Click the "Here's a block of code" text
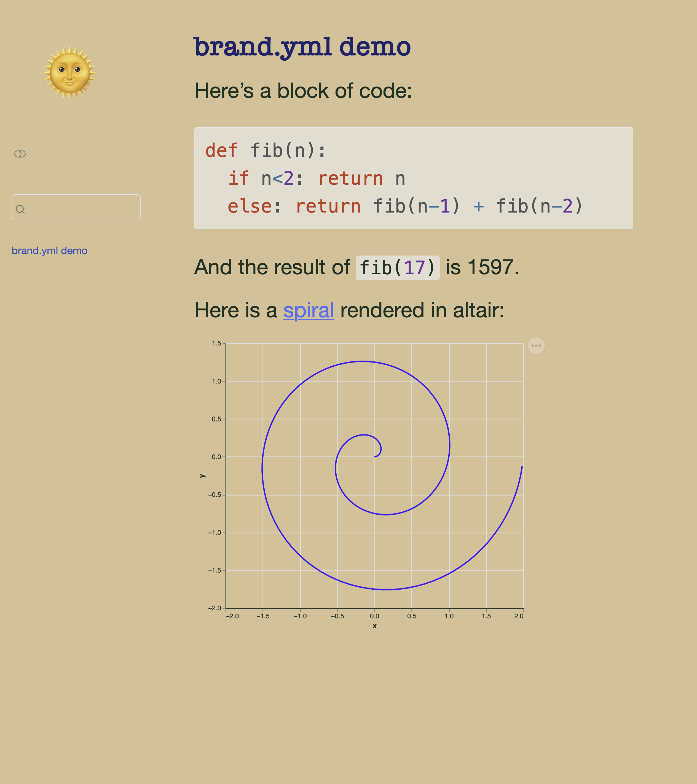This screenshot has height=784, width=697. tap(303, 91)
